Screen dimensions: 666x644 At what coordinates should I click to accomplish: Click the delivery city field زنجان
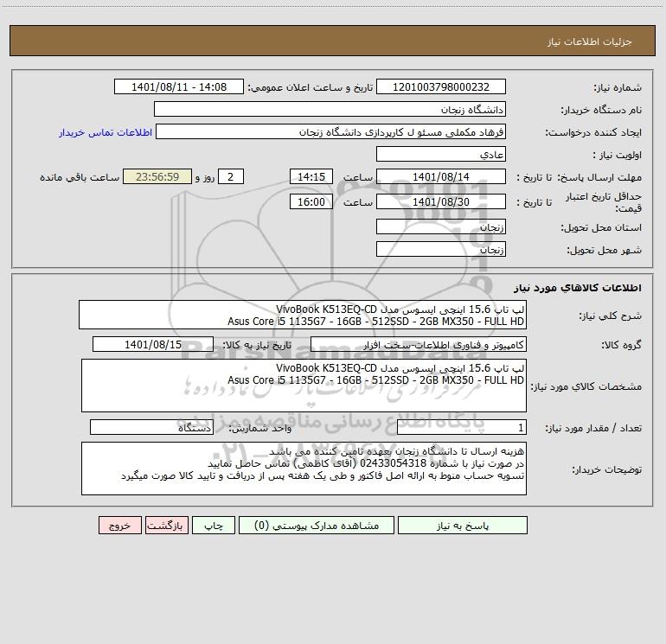441,249
